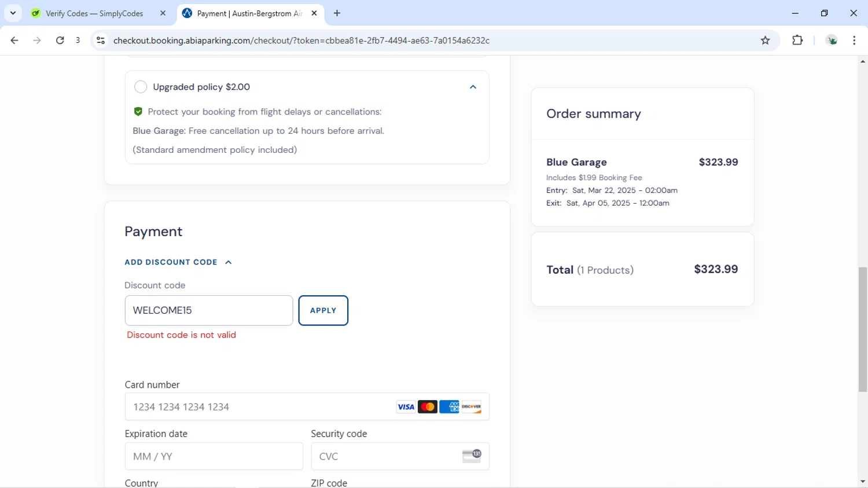Go forward in browser history
The height and width of the screenshot is (488, 868).
coord(37,41)
